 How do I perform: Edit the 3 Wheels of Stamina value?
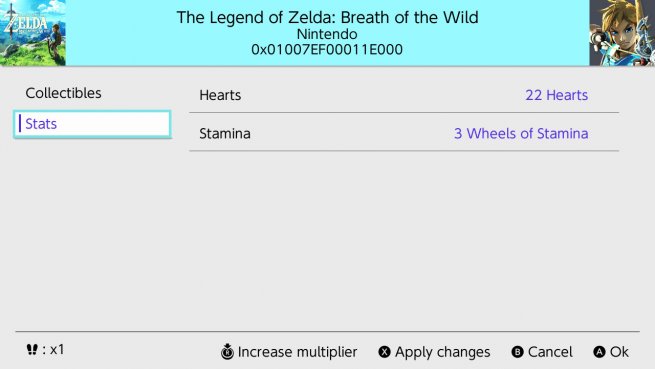click(x=521, y=134)
